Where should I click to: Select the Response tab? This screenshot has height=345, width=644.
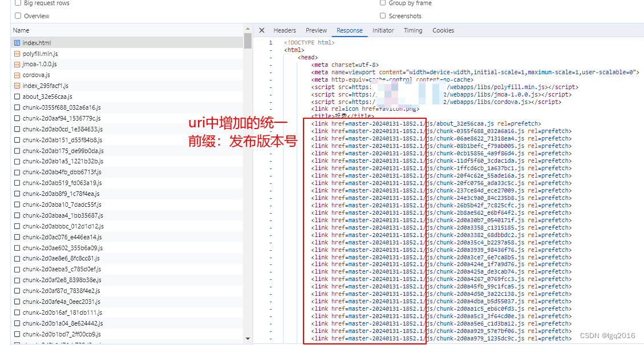click(x=350, y=30)
